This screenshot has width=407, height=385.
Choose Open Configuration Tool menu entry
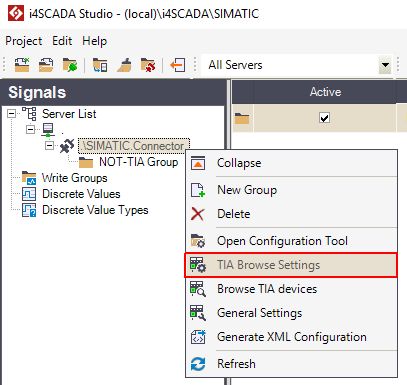coord(291,241)
